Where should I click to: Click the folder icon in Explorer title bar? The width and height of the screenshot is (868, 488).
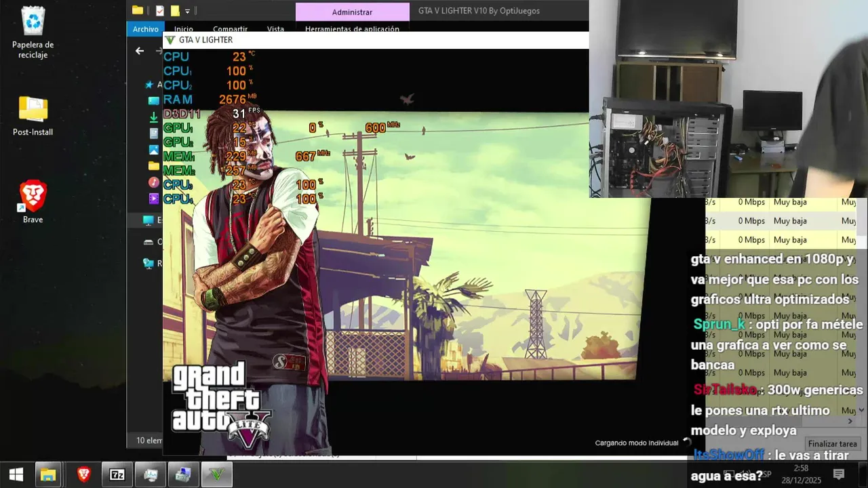tap(138, 10)
